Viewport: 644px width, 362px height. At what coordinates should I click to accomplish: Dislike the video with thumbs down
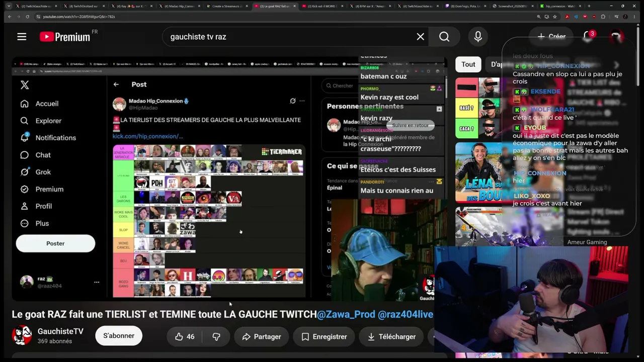point(216,337)
